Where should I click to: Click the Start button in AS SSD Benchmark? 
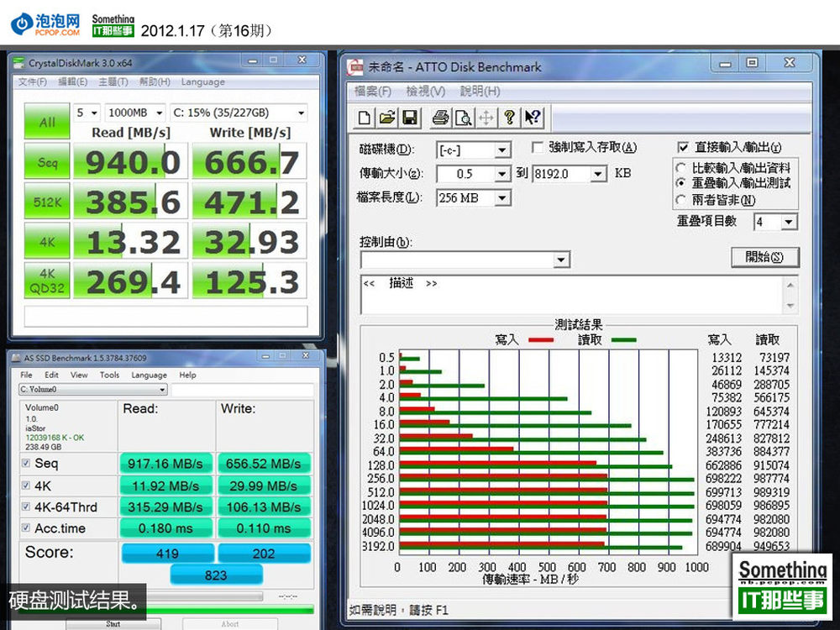tap(113, 623)
